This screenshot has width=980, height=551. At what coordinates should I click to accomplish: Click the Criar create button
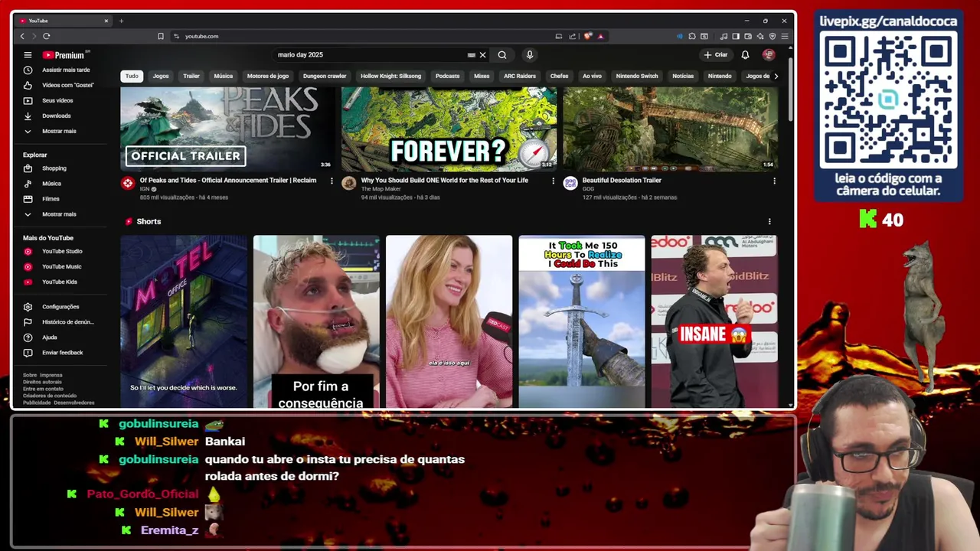pos(717,55)
